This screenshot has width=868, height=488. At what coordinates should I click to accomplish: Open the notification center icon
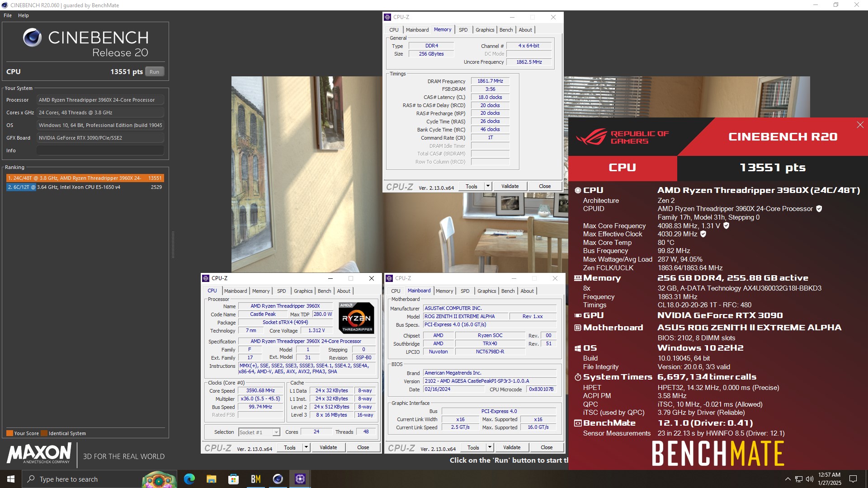pyautogui.click(x=853, y=479)
